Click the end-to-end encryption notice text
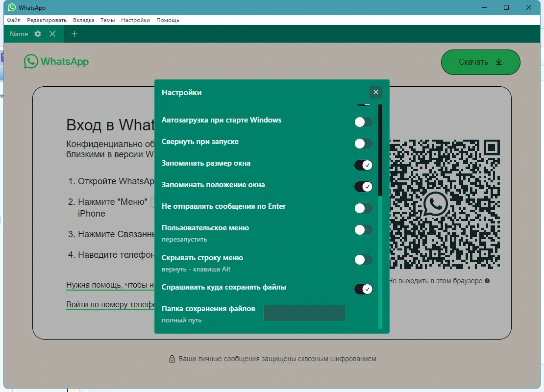Image resolution: width=544 pixels, height=392 pixels. click(277, 359)
